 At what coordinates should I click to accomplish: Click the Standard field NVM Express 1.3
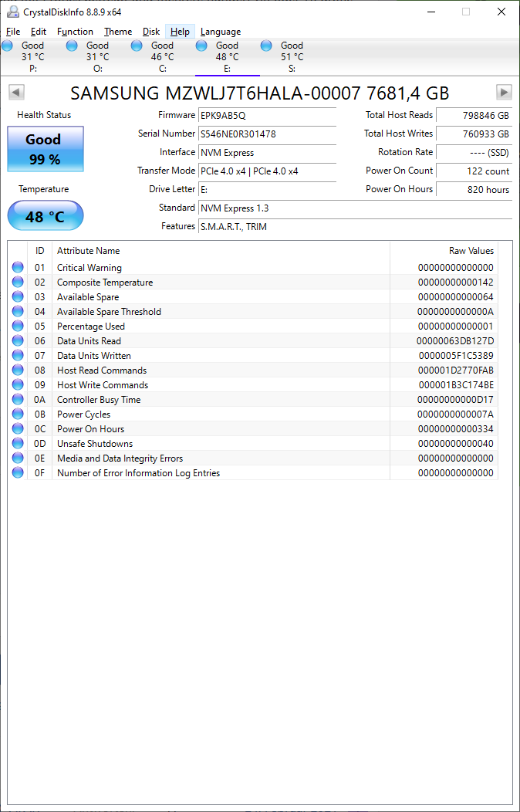click(x=356, y=208)
